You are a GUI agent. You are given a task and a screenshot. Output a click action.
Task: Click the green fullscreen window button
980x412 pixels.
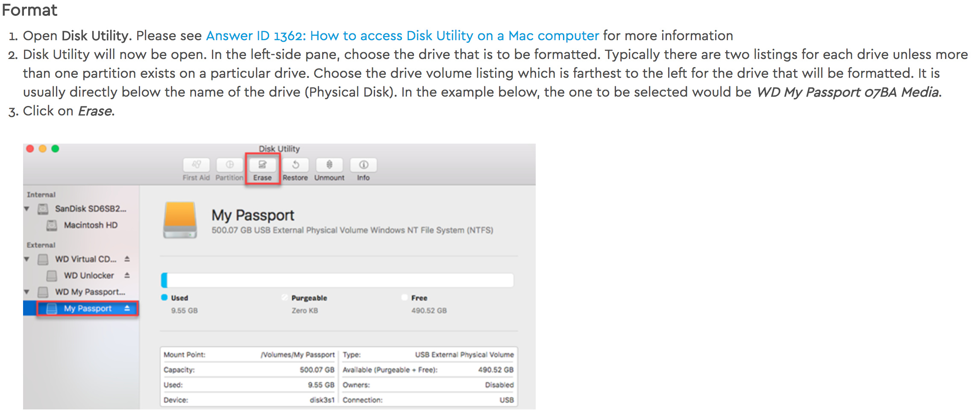[55, 149]
